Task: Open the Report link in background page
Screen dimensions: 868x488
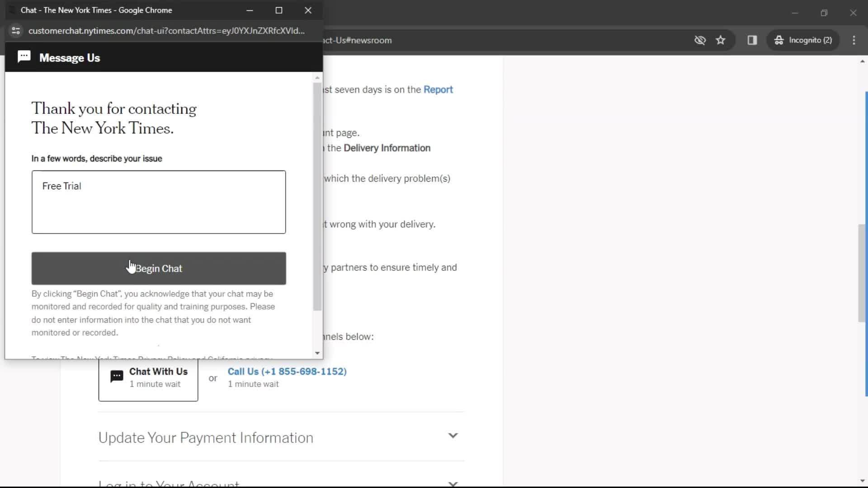Action: tap(438, 89)
